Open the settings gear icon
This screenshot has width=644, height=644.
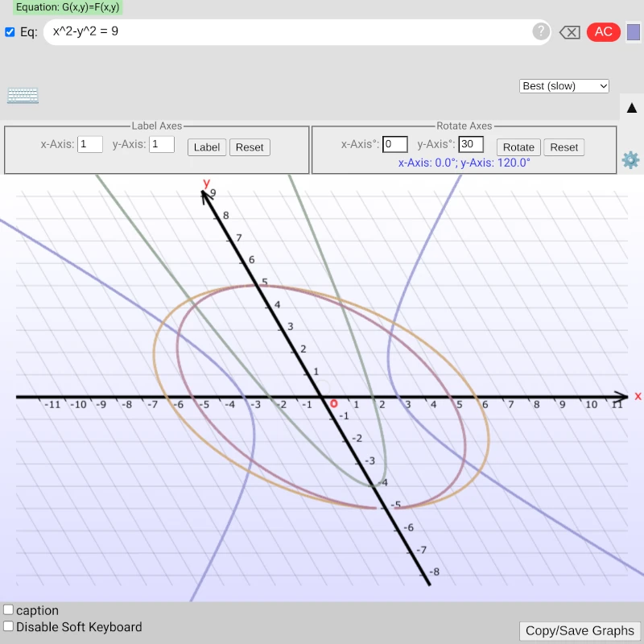[x=630, y=159]
